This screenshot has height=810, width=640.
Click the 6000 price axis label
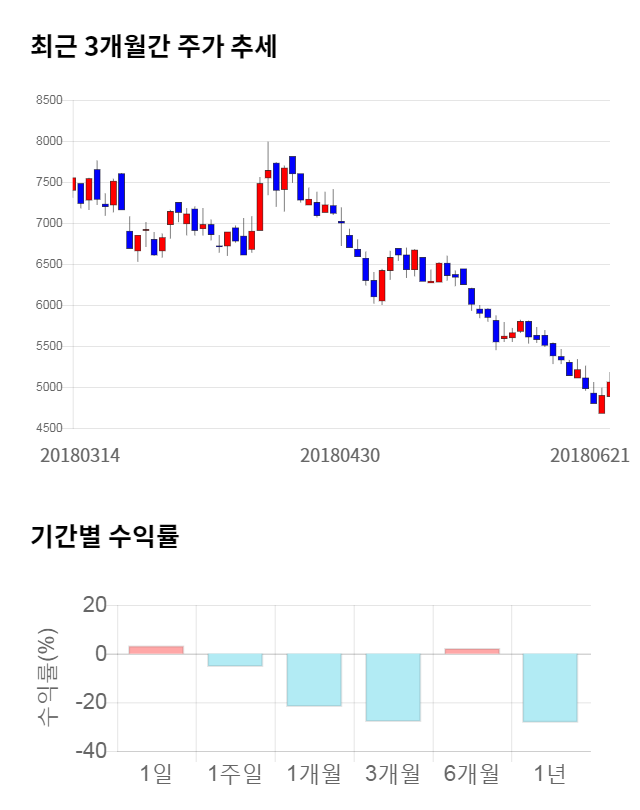[48, 305]
